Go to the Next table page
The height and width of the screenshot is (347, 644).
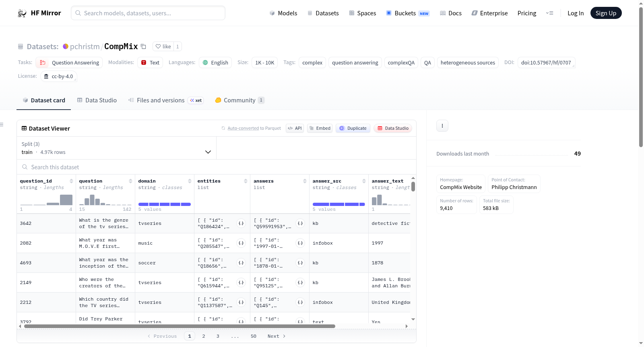(277, 336)
